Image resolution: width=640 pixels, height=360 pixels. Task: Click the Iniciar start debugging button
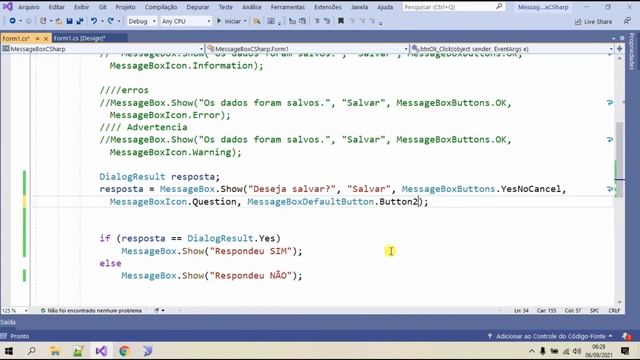pos(229,21)
